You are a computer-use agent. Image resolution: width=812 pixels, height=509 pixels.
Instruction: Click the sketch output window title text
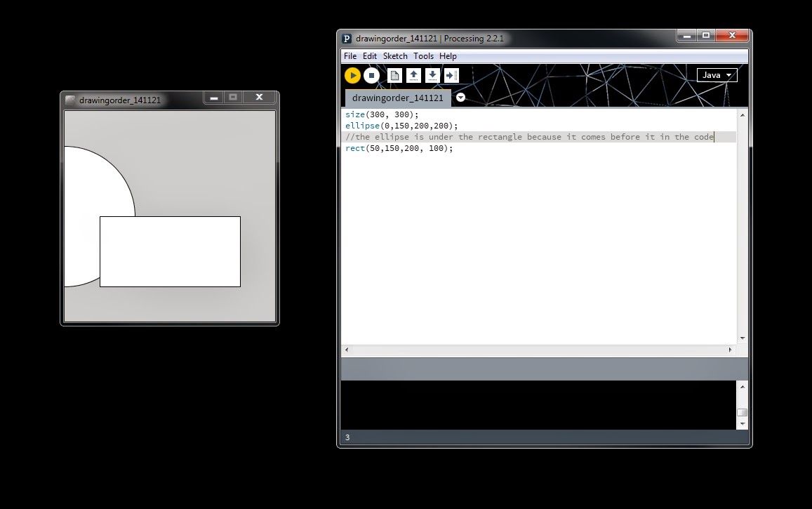click(x=119, y=100)
